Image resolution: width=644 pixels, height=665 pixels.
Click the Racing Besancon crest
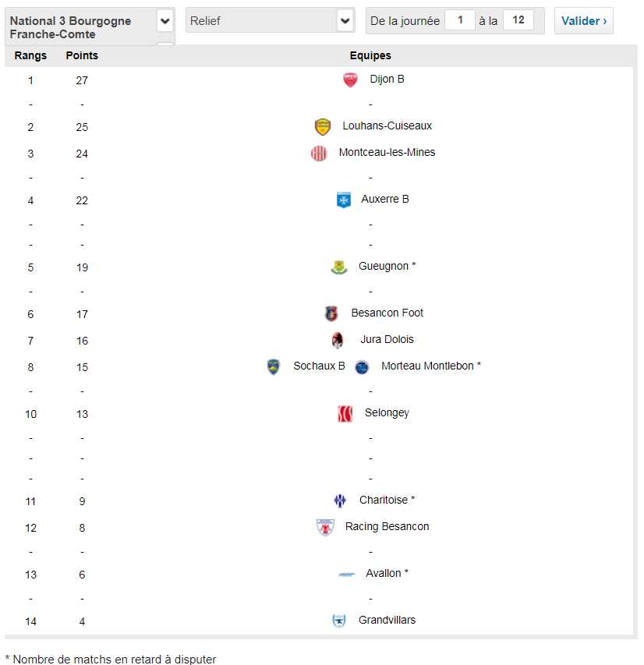pyautogui.click(x=325, y=528)
